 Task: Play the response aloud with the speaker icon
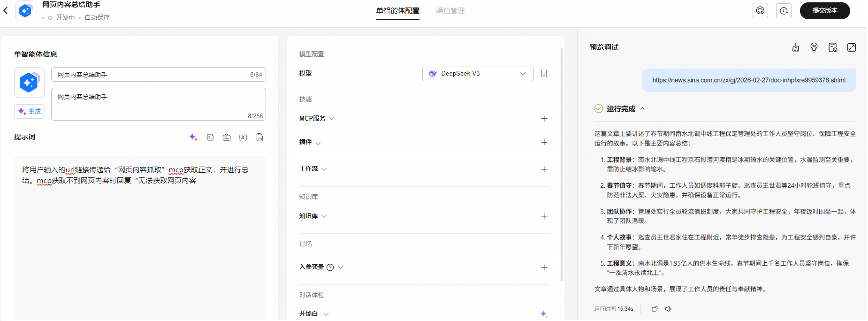[x=668, y=309]
